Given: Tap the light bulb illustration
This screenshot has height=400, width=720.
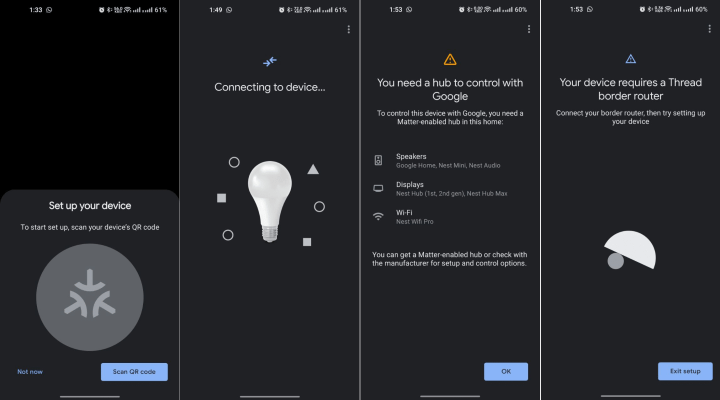Looking at the screenshot, I should pyautogui.click(x=270, y=201).
